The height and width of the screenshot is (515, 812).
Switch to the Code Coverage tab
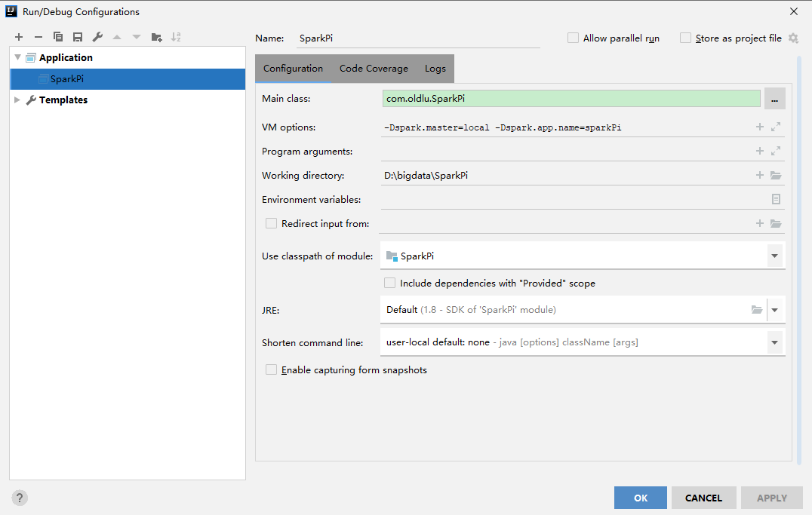[x=374, y=69]
